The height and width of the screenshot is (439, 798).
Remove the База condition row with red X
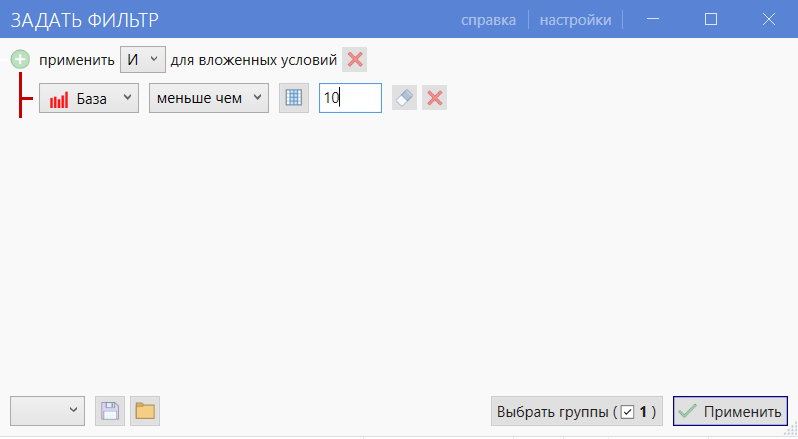coord(435,98)
